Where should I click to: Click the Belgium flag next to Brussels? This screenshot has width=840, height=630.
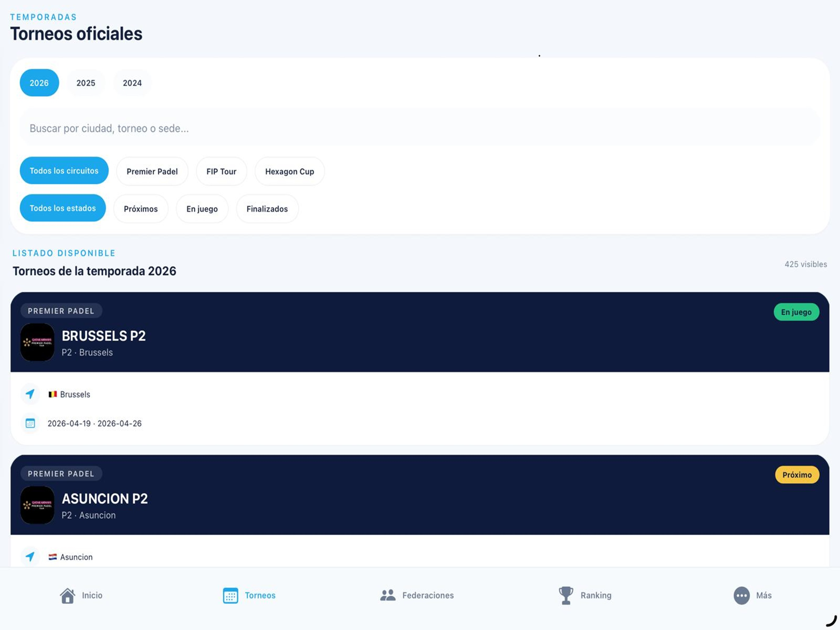[52, 394]
